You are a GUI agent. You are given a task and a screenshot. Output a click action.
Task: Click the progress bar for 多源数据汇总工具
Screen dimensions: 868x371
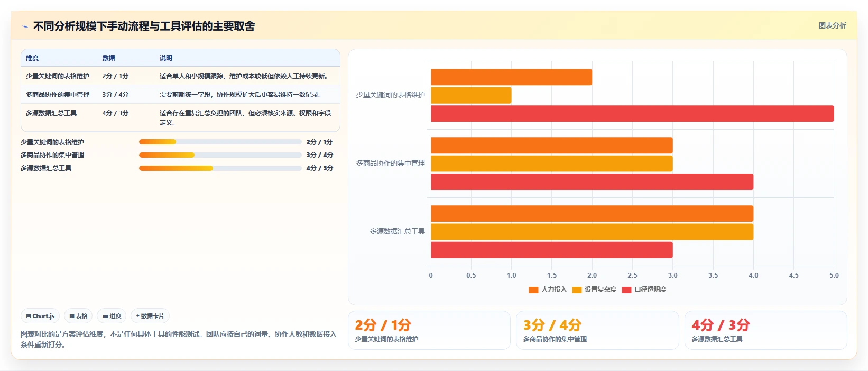click(x=220, y=168)
